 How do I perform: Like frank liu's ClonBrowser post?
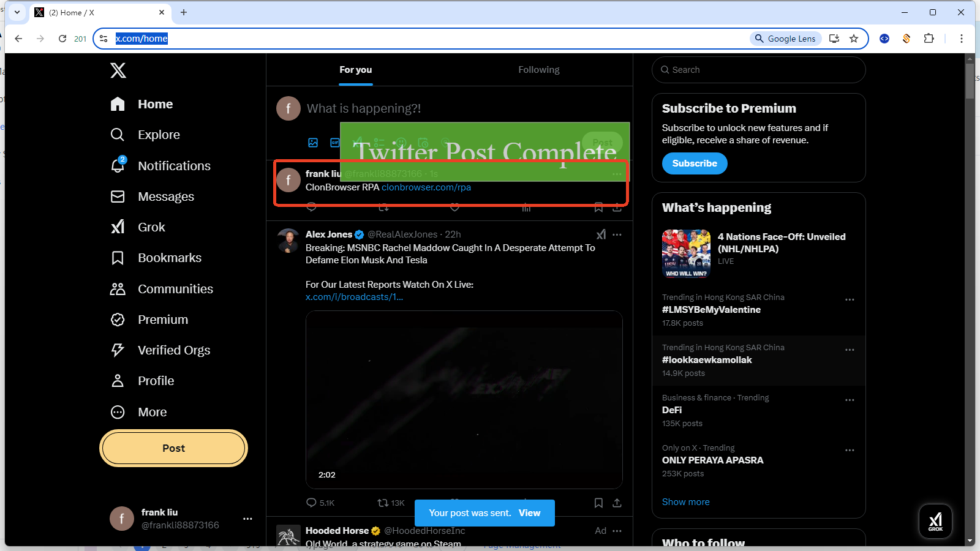[x=454, y=208]
